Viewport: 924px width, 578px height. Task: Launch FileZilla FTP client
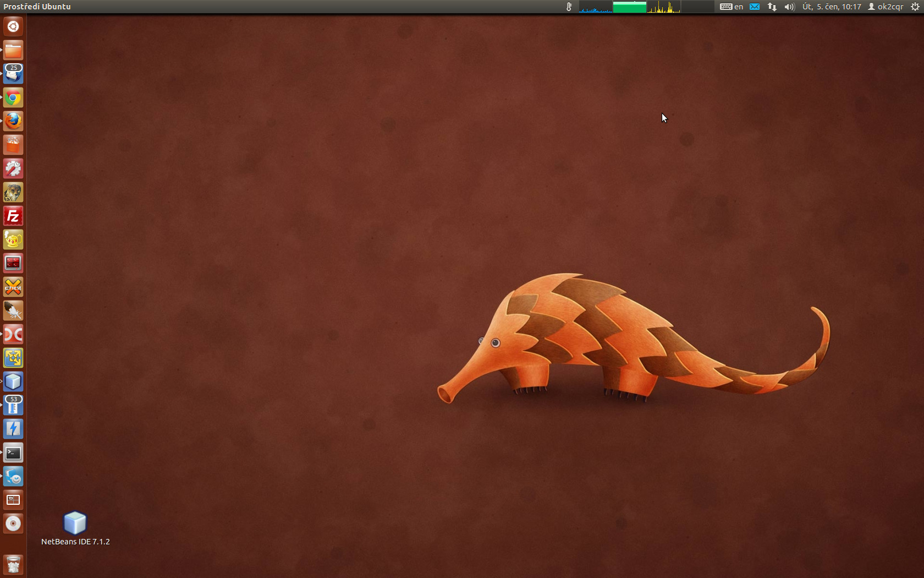(13, 216)
